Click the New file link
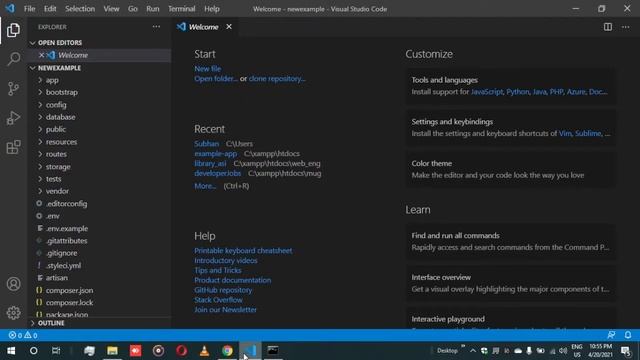Viewport: 640px width, 360px height. (x=208, y=69)
